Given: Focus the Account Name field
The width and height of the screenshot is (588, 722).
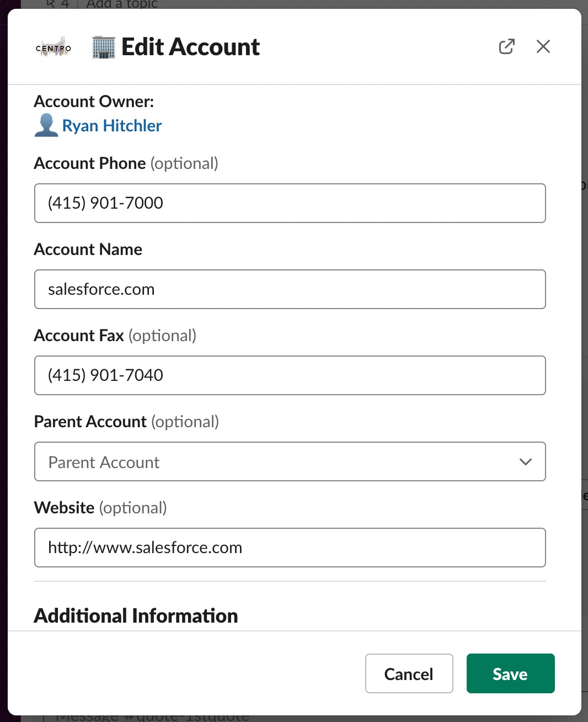Looking at the screenshot, I should pyautogui.click(x=290, y=289).
